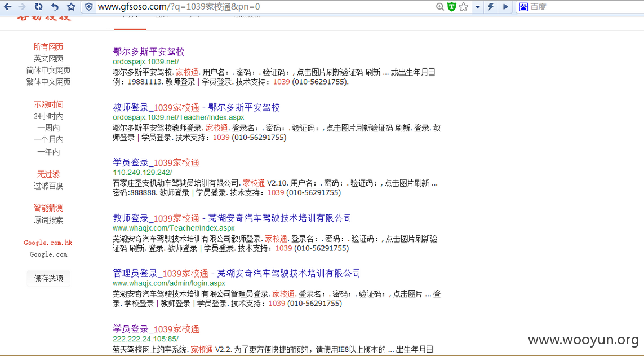Open 管理员登录_1039家校通 result title
Screen dimensions: 644x356
237,274
